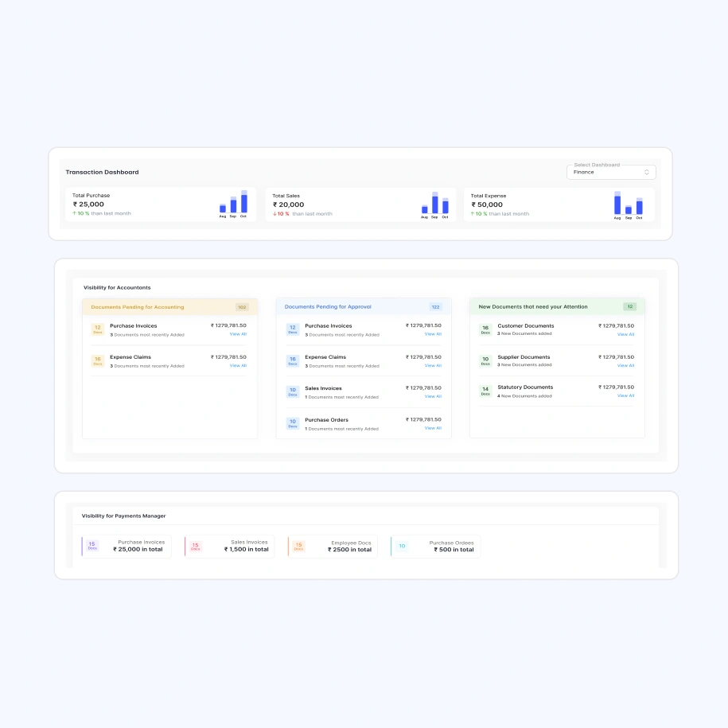View all Expense Claims pending for approval

pyautogui.click(x=433, y=366)
